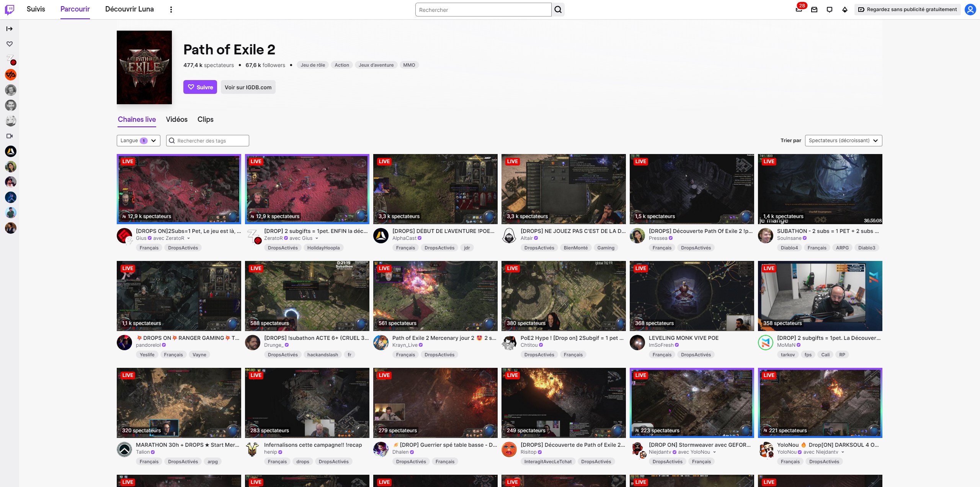980x487 pixels.
Task: Click the Rechercher des tags field
Action: point(207,140)
